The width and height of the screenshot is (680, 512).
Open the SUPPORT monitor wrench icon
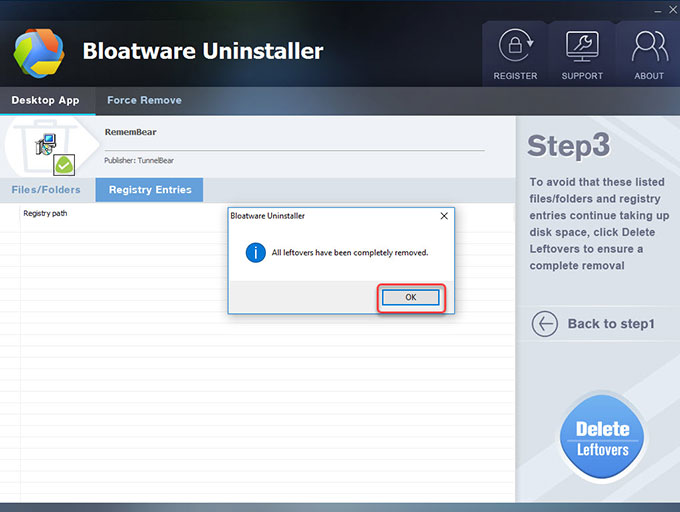582,46
